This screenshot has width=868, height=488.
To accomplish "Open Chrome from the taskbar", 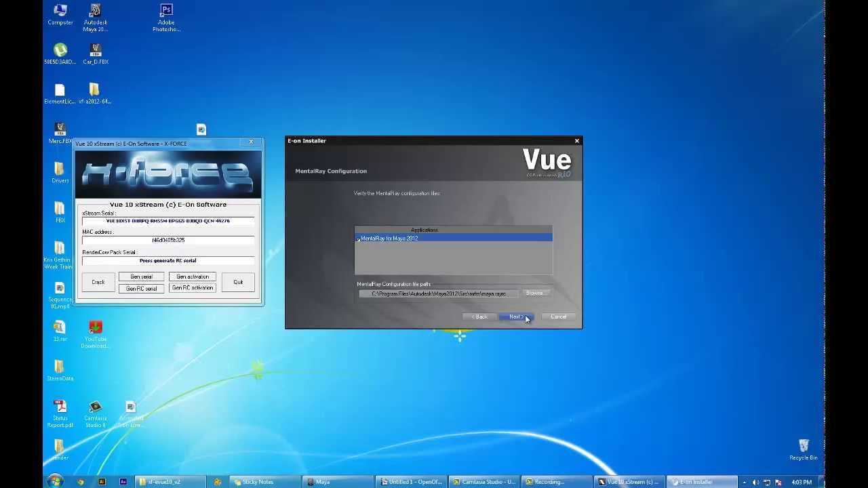I will [x=81, y=482].
